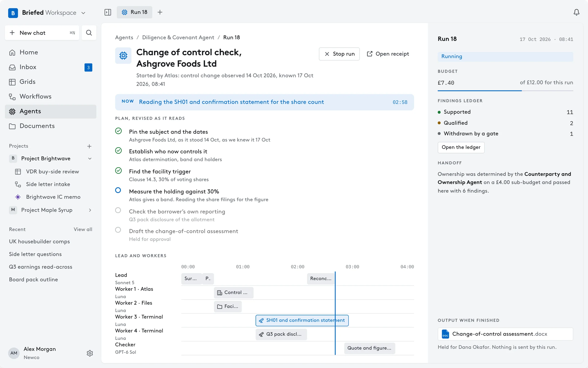588x368 pixels.
Task: Click the agent chip icon beside run title
Action: [123, 56]
